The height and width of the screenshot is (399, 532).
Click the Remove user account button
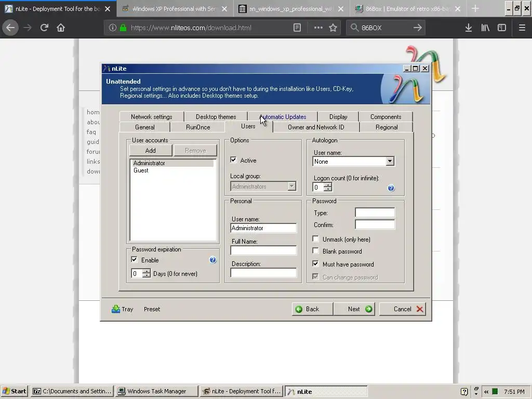pos(195,150)
